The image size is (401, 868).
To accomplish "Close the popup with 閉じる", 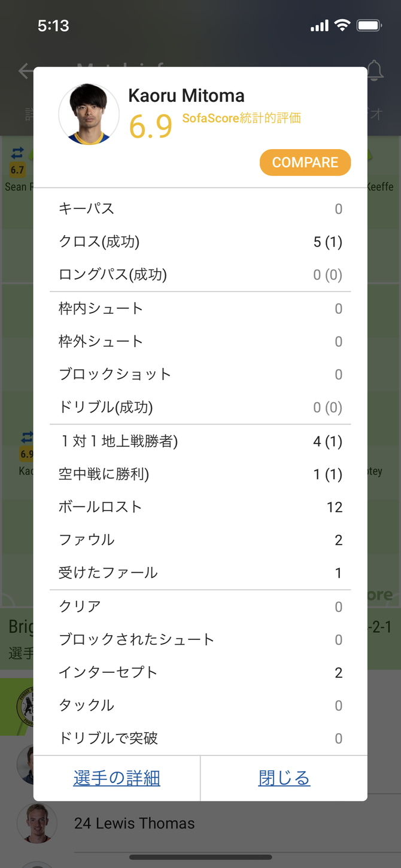I will pyautogui.click(x=284, y=778).
